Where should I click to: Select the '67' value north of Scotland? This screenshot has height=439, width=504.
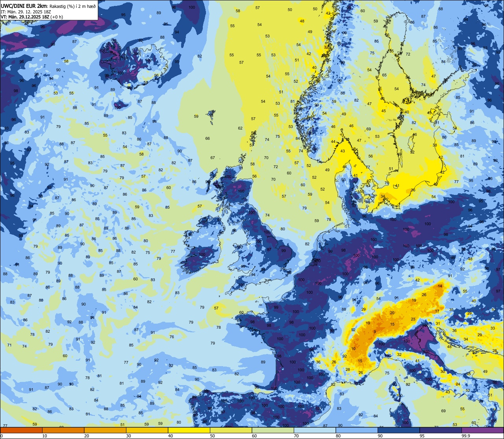[x=213, y=157]
